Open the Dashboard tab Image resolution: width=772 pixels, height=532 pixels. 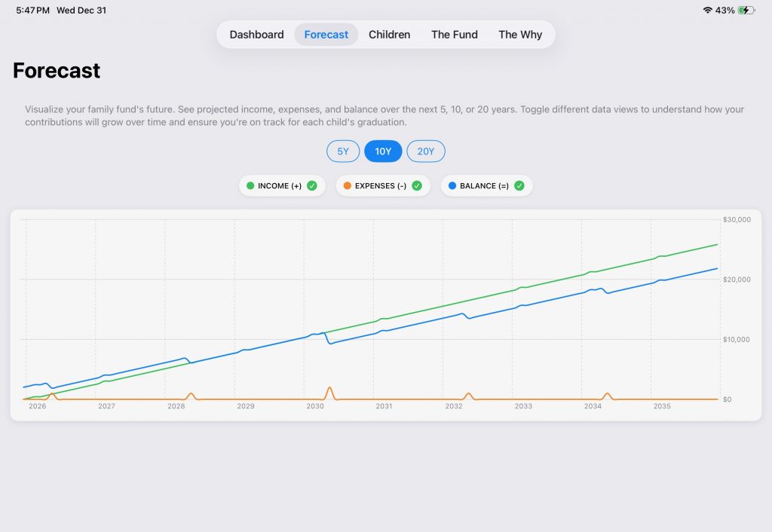(x=256, y=35)
